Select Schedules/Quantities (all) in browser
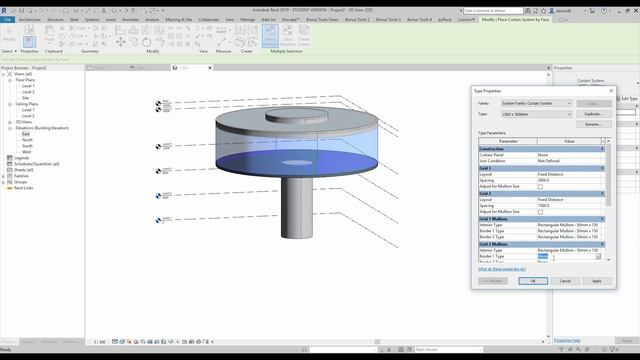This screenshot has width=640, height=360. pos(37,164)
